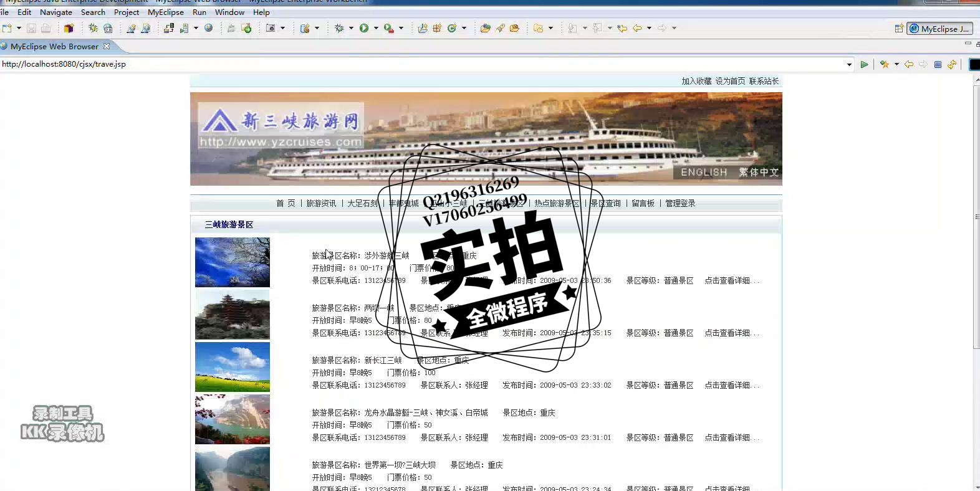Open the favorites star dropdown arrow

[896, 64]
